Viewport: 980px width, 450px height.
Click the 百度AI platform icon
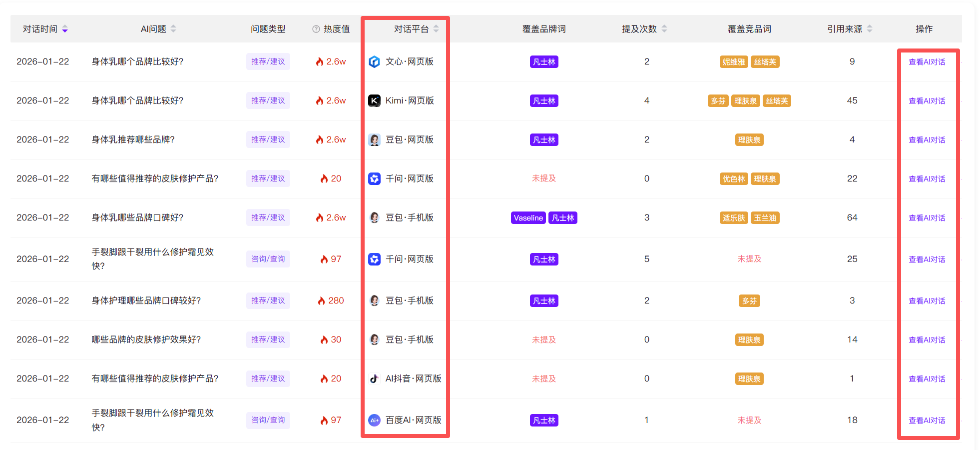tap(374, 420)
